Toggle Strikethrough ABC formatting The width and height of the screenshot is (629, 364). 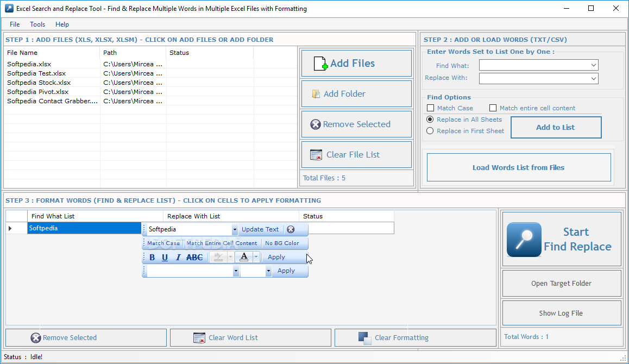(194, 258)
